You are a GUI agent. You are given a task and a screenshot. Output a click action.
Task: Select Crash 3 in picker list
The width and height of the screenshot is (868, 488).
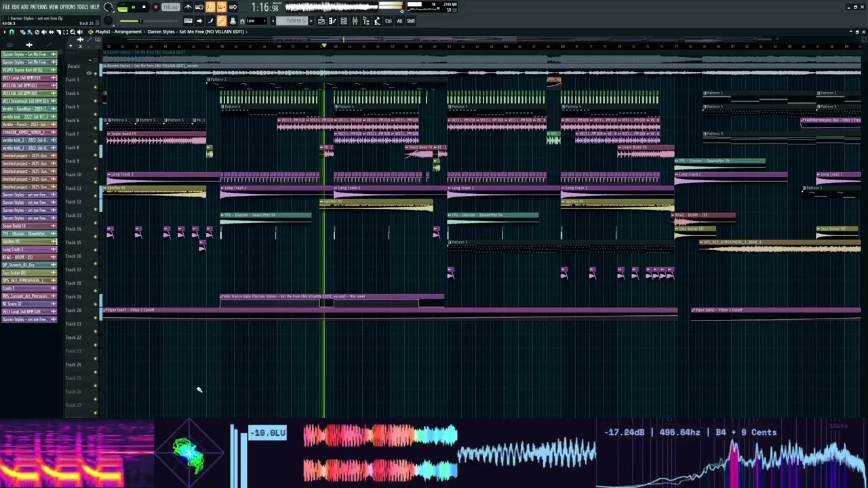29,288
